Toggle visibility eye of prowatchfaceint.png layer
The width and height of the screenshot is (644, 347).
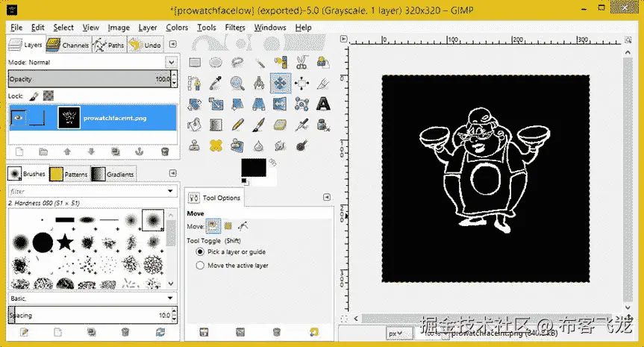pos(18,118)
